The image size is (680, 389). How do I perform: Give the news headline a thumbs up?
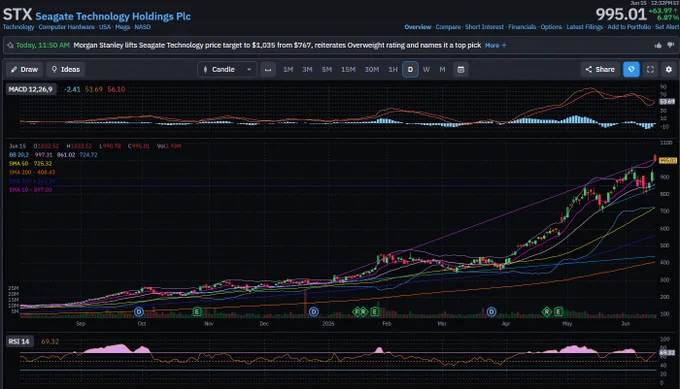pos(658,45)
